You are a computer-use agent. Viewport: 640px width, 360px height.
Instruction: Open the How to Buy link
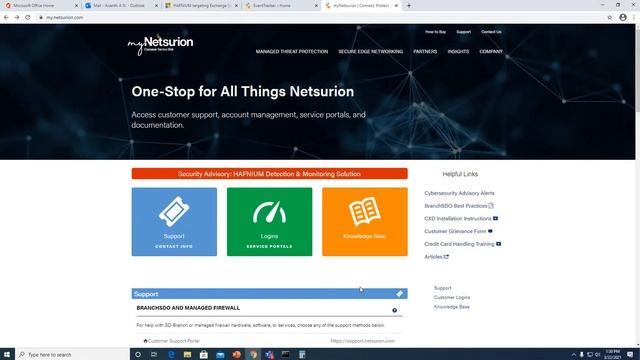pos(435,32)
